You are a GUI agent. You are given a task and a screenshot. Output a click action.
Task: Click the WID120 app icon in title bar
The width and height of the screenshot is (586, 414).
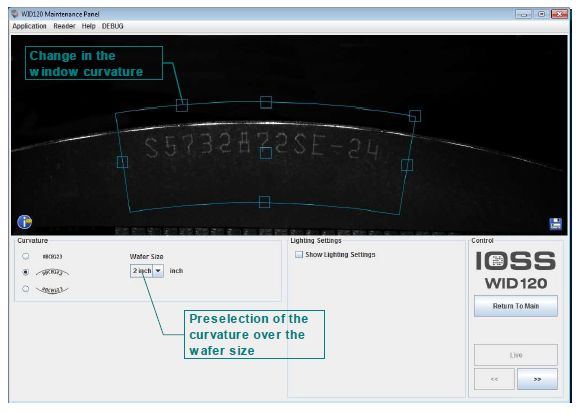[x=15, y=14]
